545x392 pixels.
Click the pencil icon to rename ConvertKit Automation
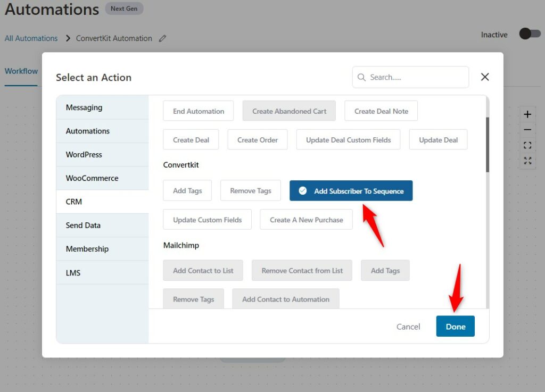point(162,38)
